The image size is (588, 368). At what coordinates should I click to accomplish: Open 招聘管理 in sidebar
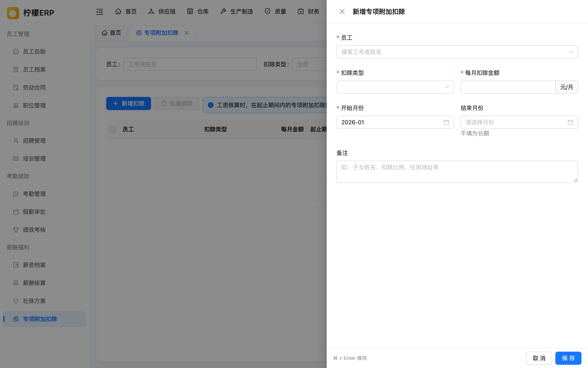pyautogui.click(x=45, y=141)
